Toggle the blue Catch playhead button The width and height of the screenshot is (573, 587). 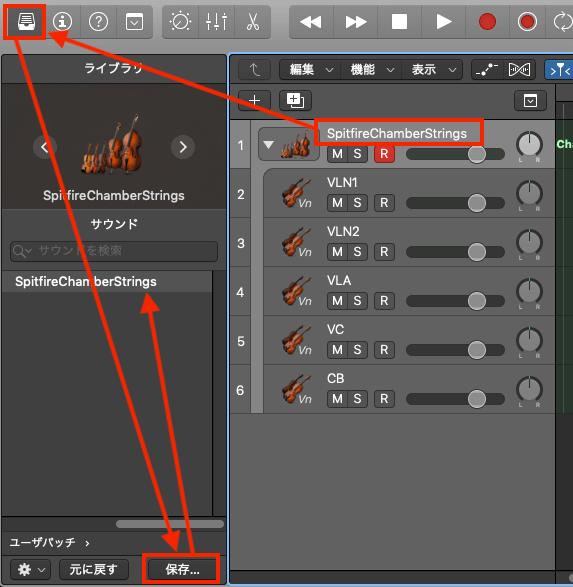click(559, 70)
